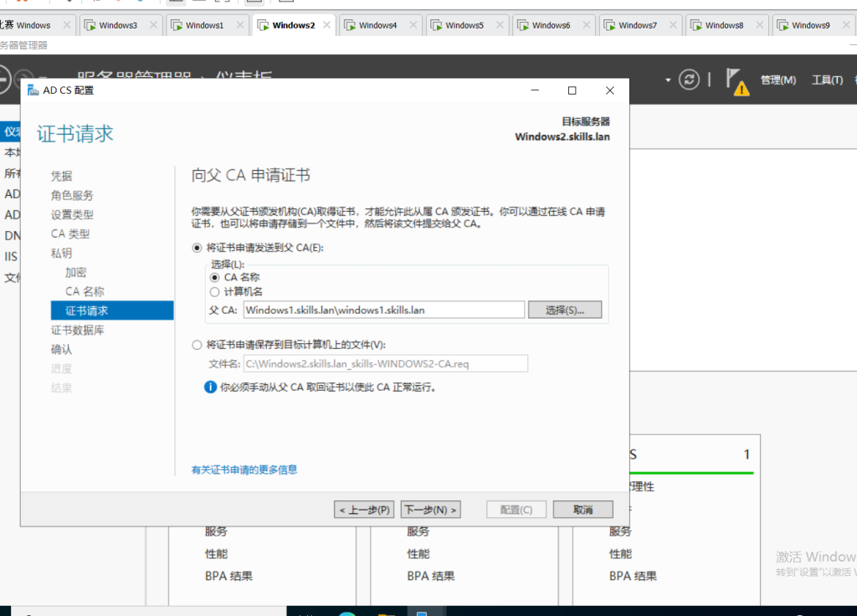Viewport: 857px width, 616px height.
Task: Select 'Save certificate request to file' option
Action: (198, 345)
